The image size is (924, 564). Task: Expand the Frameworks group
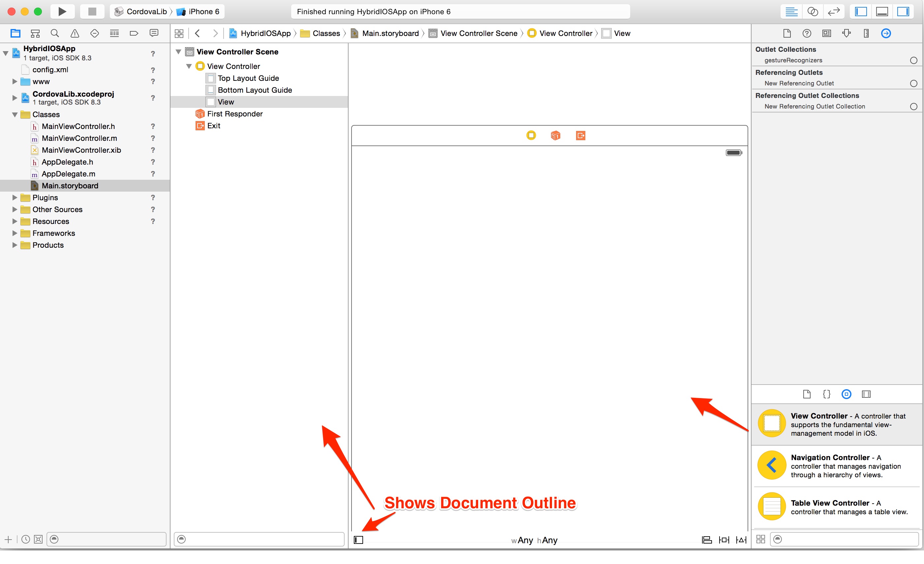tap(15, 233)
